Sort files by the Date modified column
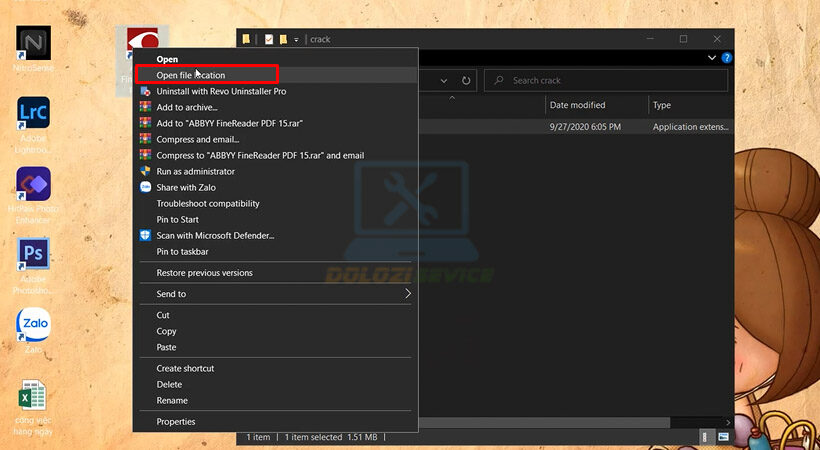 pyautogui.click(x=577, y=105)
